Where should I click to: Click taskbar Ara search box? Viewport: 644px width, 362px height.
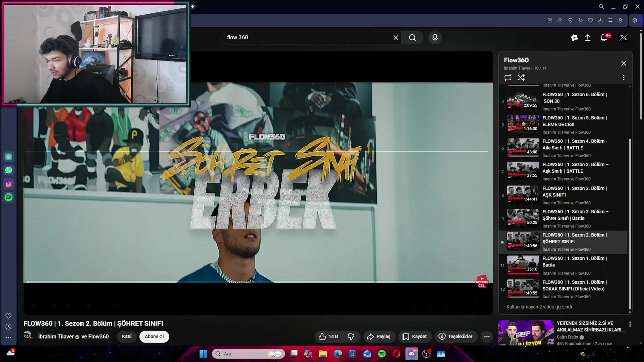tap(248, 354)
